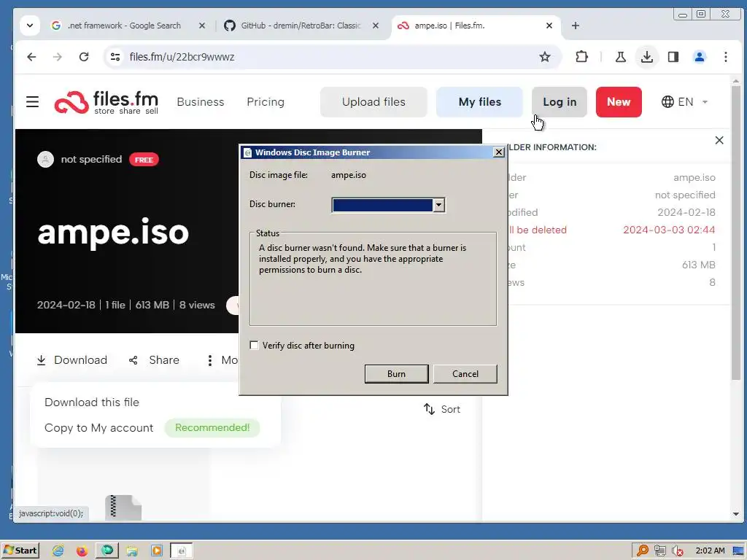The image size is (747, 560).
Task: Open the EN language dropdown
Action: click(x=684, y=102)
